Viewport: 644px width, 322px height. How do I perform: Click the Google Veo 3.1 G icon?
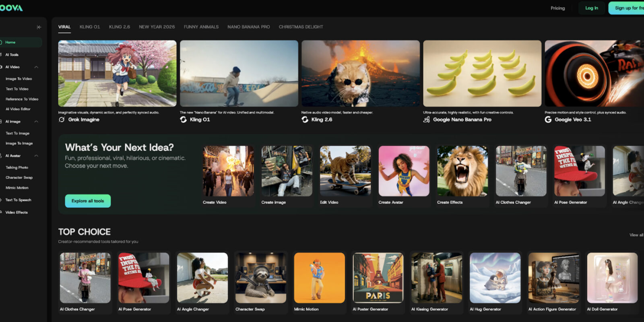point(548,120)
